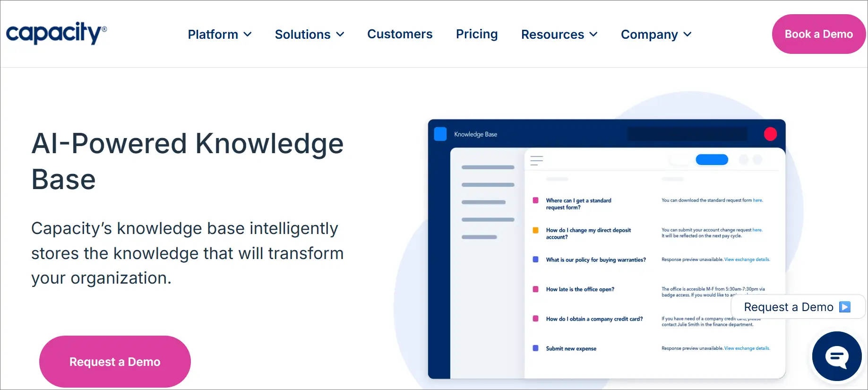This screenshot has width=868, height=390.
Task: Expand the Platform dropdown chevron
Action: coord(248,35)
